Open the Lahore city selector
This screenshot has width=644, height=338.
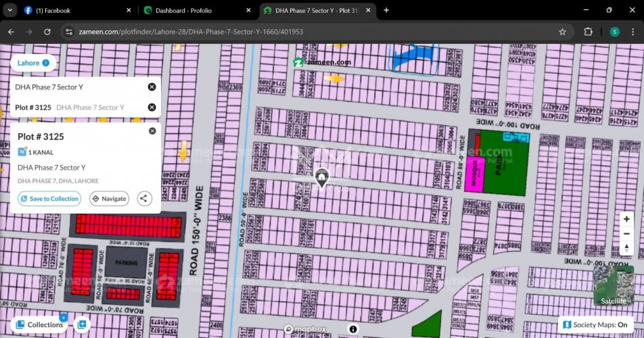[x=33, y=63]
